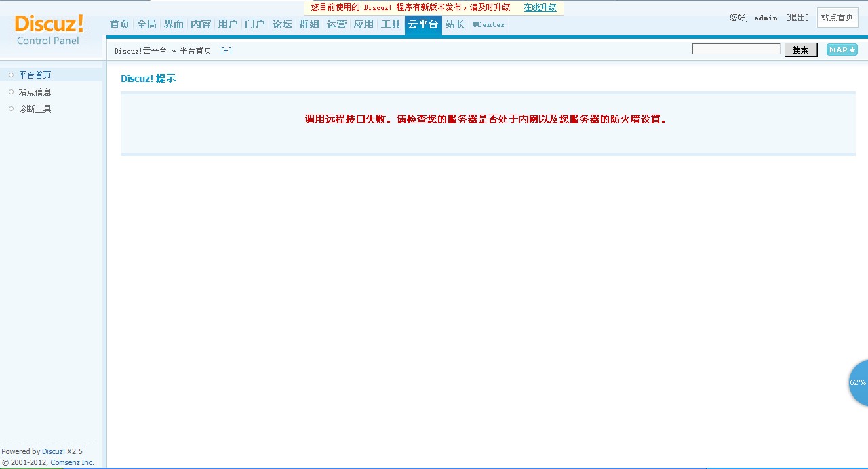Open the 全局 menu
The image size is (868, 469).
point(146,24)
